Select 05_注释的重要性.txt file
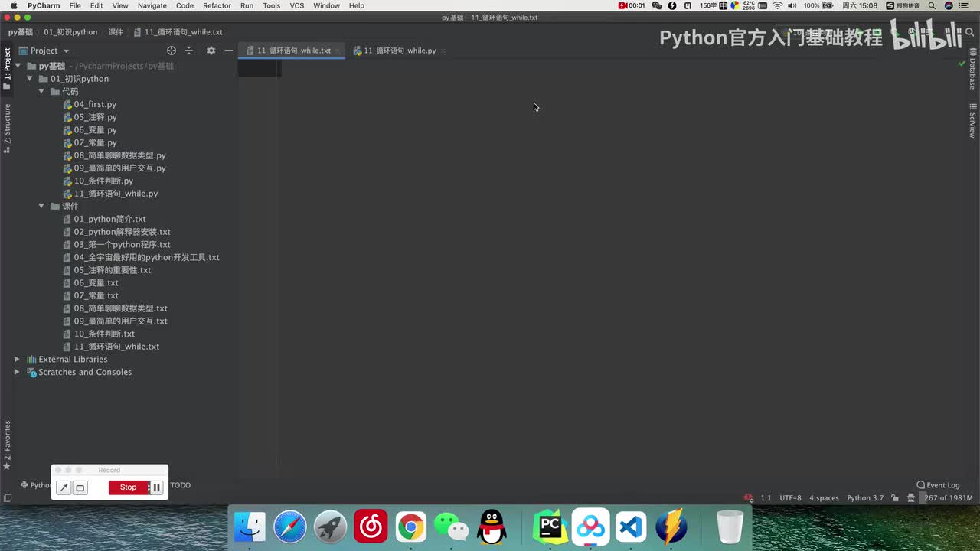 [107, 270]
